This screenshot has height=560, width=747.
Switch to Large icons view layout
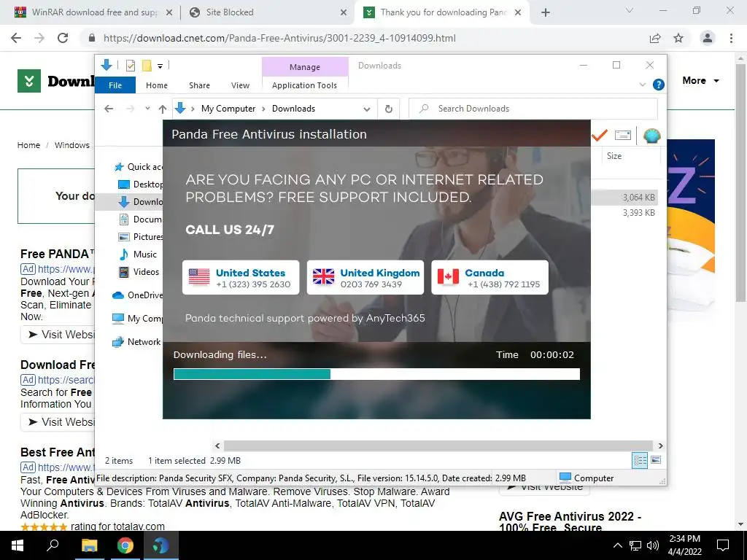(x=656, y=460)
